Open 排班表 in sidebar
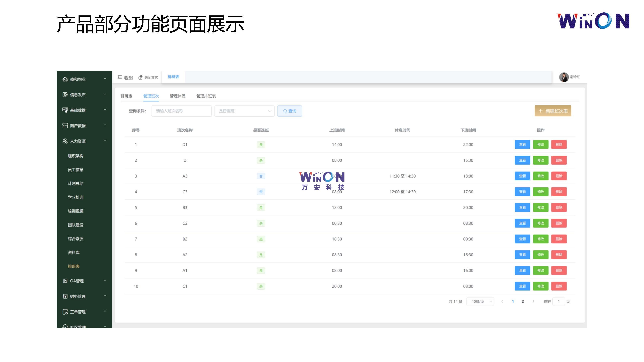The image size is (644, 362). click(74, 266)
